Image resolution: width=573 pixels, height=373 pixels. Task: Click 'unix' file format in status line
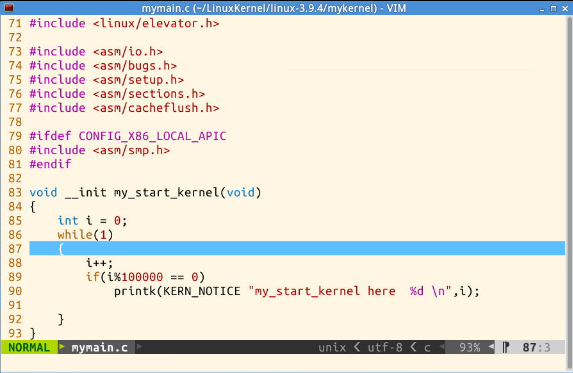(332, 347)
